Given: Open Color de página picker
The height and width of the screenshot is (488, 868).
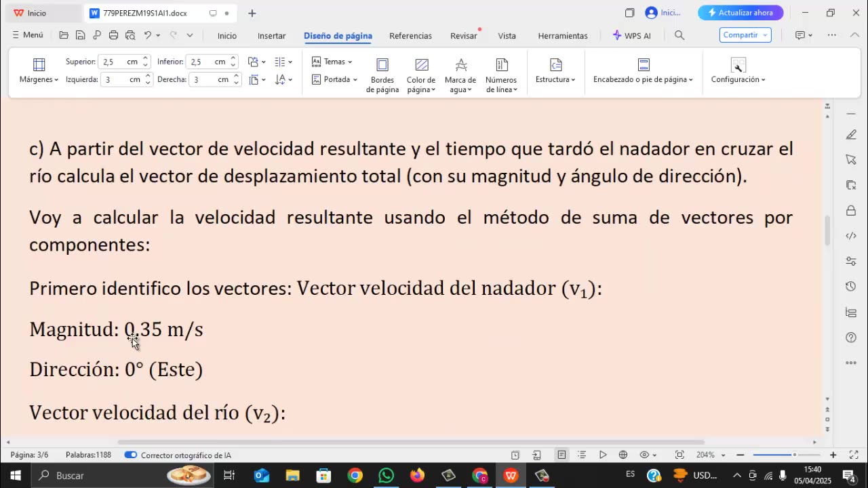Looking at the screenshot, I should 421,75.
